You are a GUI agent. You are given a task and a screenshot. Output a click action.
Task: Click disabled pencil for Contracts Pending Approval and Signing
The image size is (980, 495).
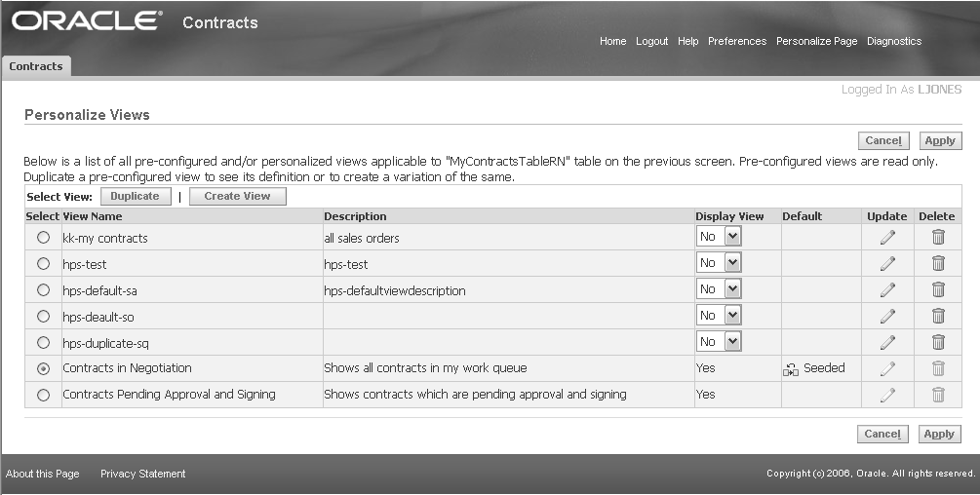tap(887, 395)
